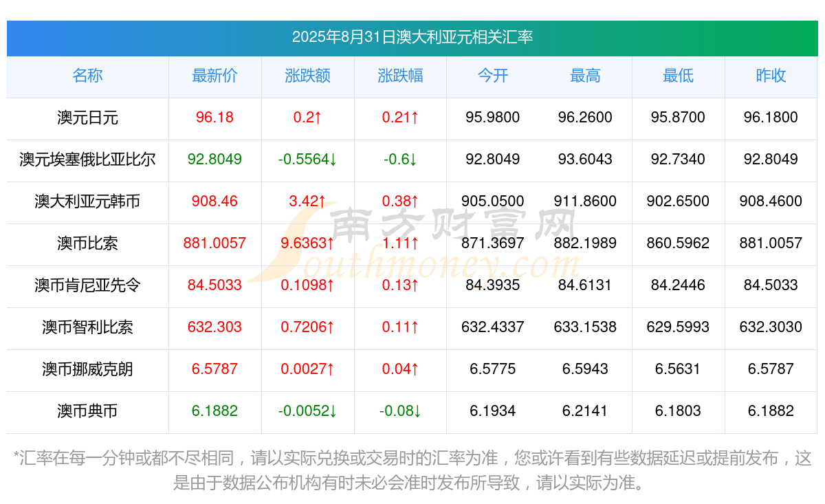The width and height of the screenshot is (825, 504).
Task: Click change percent 0.04↑
Action: pos(400,369)
